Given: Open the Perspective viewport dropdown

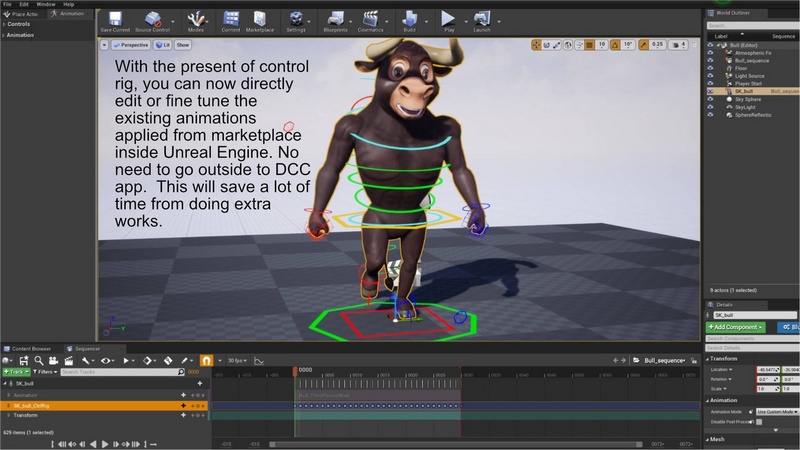Looking at the screenshot, I should click(133, 45).
